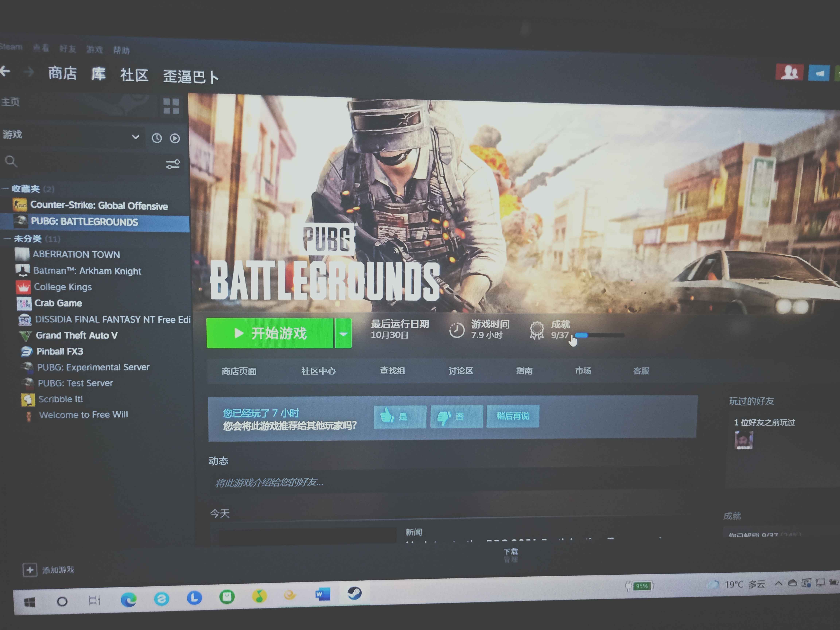Select Scribble It! in the library
The width and height of the screenshot is (840, 630).
(x=61, y=399)
